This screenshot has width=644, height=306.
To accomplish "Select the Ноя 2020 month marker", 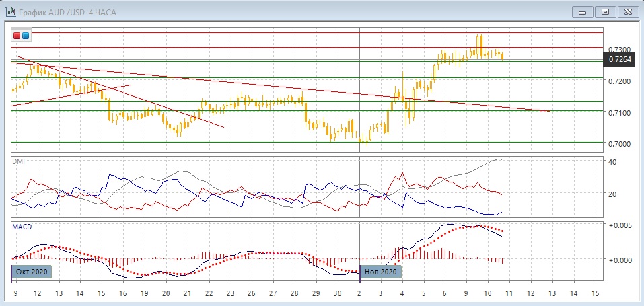I will tap(382, 272).
